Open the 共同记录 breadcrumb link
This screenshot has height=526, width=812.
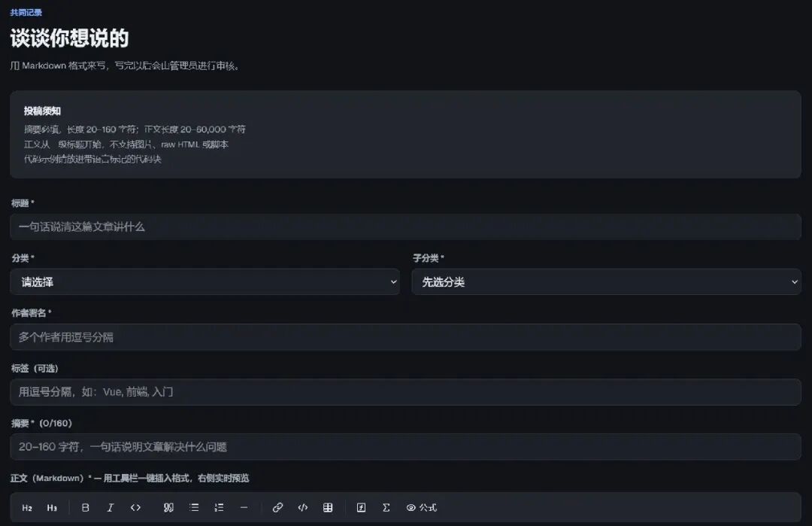point(26,13)
